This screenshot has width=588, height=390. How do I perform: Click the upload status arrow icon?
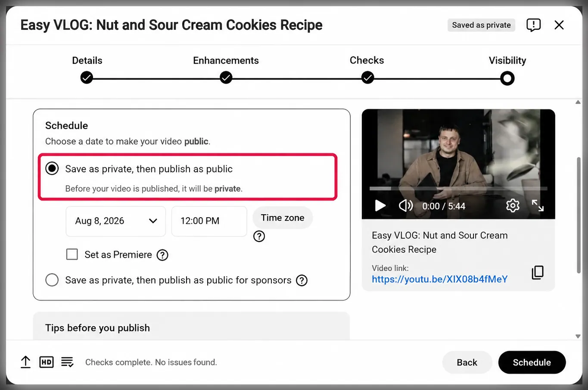click(25, 362)
